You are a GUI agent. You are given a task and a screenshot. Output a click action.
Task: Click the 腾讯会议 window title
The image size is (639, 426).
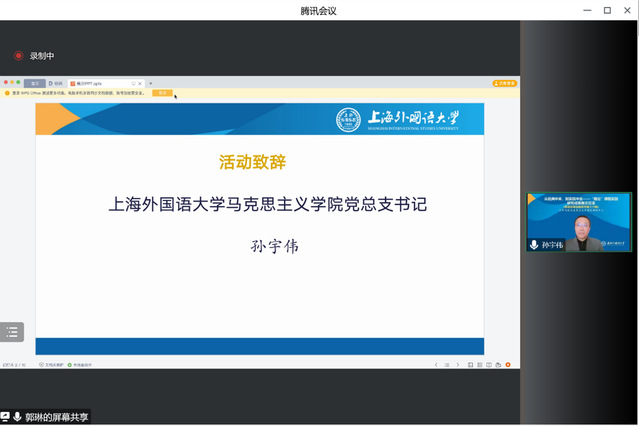coord(319,10)
